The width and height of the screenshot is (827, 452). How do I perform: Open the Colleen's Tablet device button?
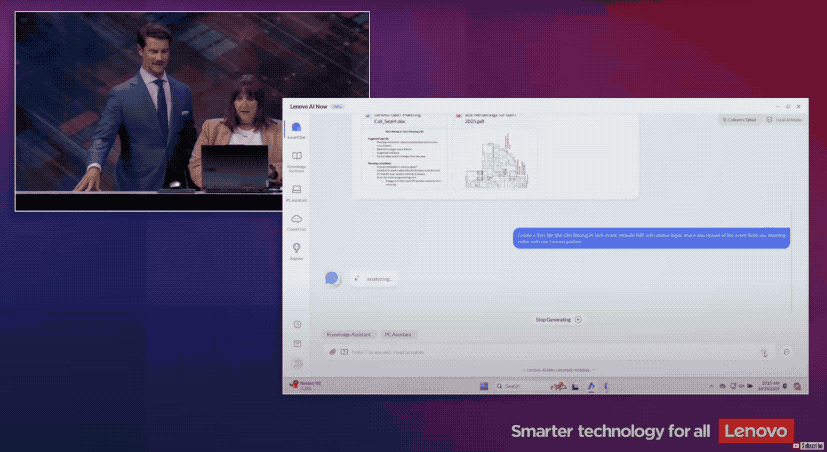point(739,120)
